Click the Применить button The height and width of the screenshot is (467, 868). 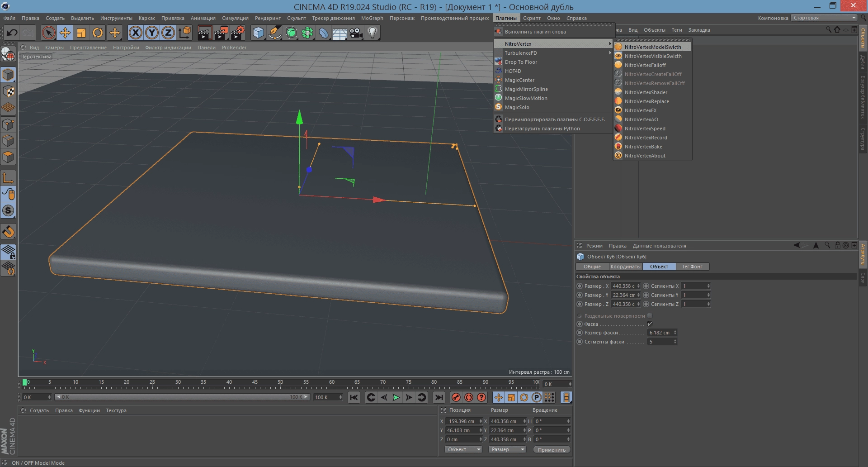(552, 450)
